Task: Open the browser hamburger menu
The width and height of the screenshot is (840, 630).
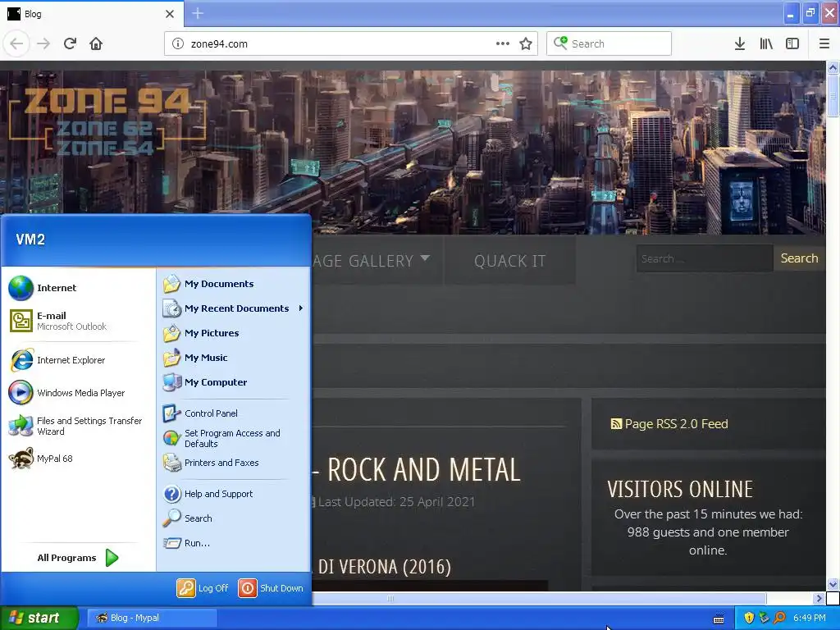Action: (x=824, y=43)
